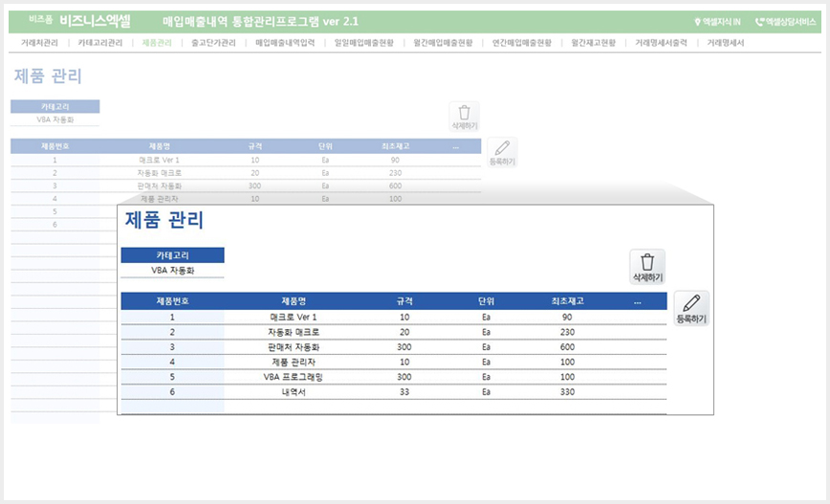Open 월간재고현황 menu item
The width and height of the screenshot is (830, 504).
point(593,43)
